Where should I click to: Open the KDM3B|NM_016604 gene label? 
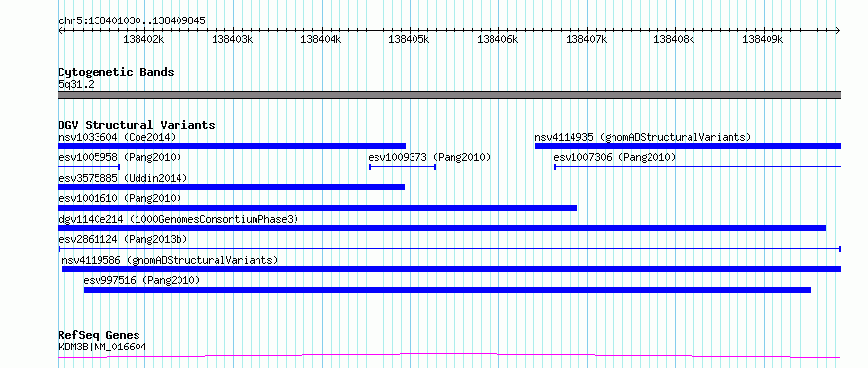(x=102, y=347)
